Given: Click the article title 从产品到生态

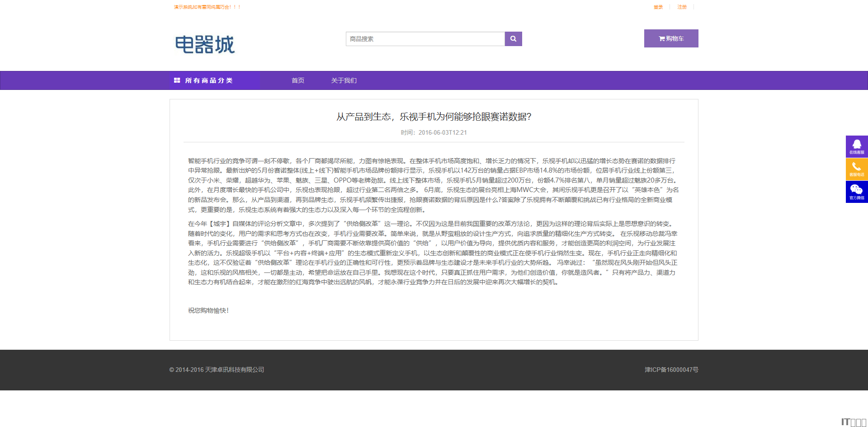Looking at the screenshot, I should click(434, 117).
